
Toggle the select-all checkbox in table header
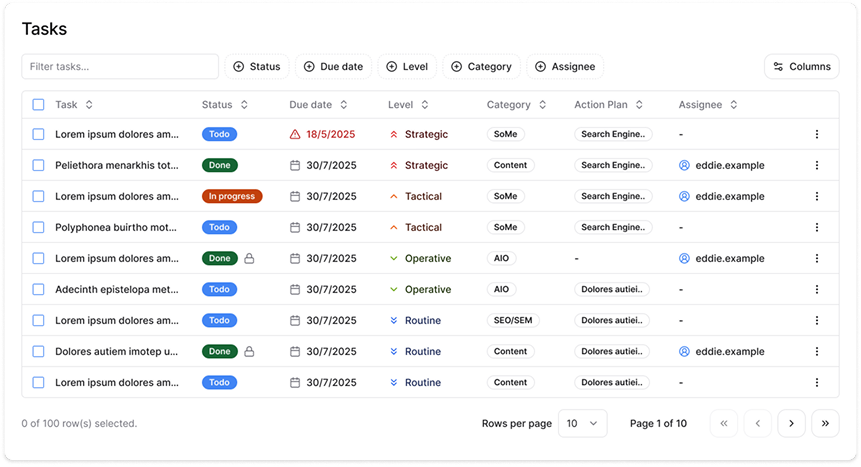coord(38,104)
